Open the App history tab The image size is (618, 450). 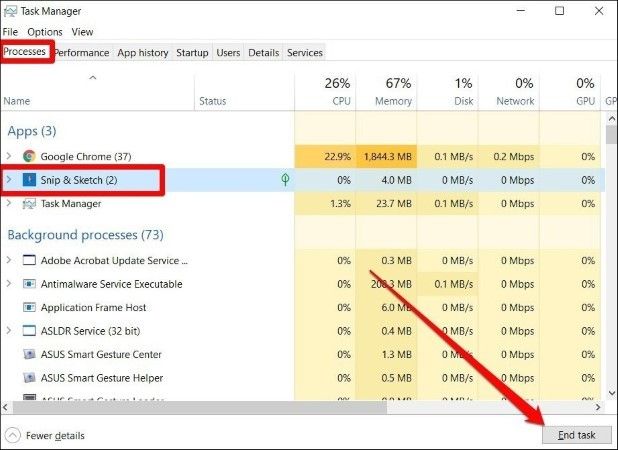coord(143,53)
